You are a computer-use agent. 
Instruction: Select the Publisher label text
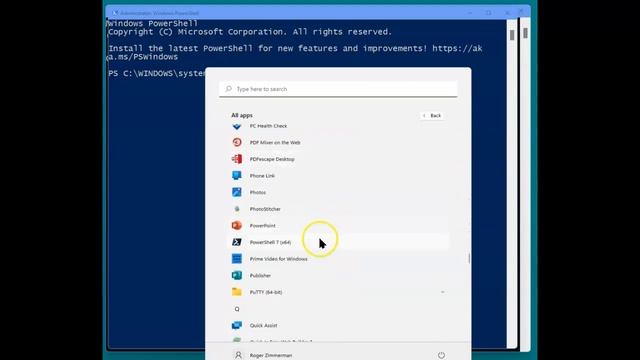coord(260,276)
